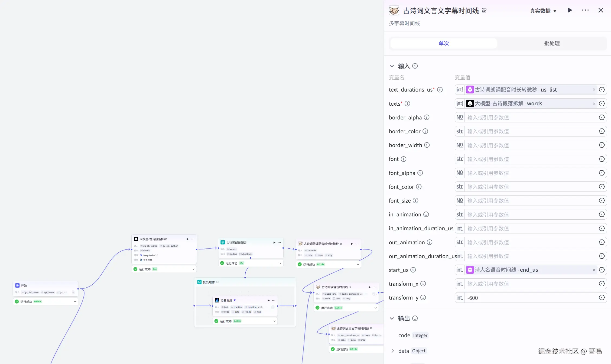The height and width of the screenshot is (364, 611).
Task: Open the 真实数据 dropdown
Action: pyautogui.click(x=543, y=11)
